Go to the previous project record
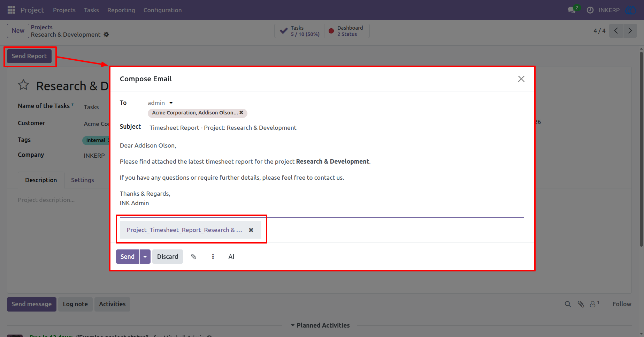 pyautogui.click(x=616, y=31)
